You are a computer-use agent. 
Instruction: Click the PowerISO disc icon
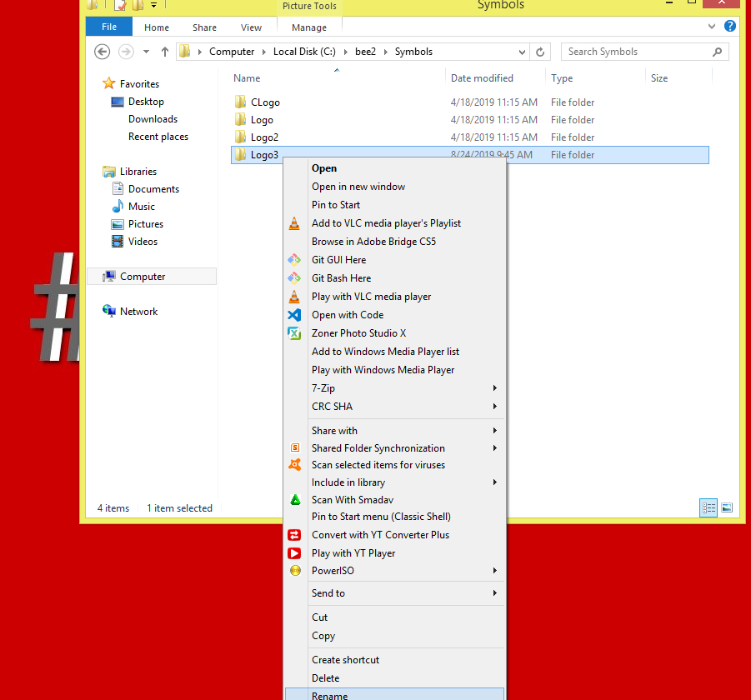click(294, 571)
